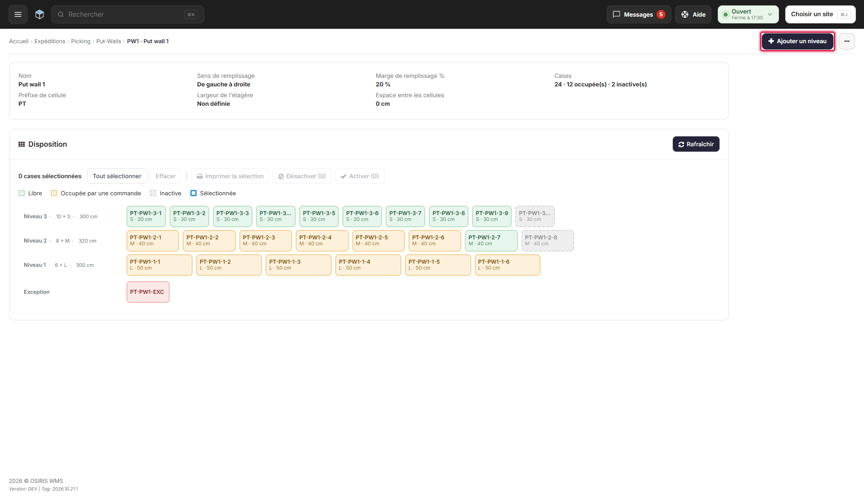Click the grey Inactive legend swatch
Screen dimensions: 864x504
[153, 193]
